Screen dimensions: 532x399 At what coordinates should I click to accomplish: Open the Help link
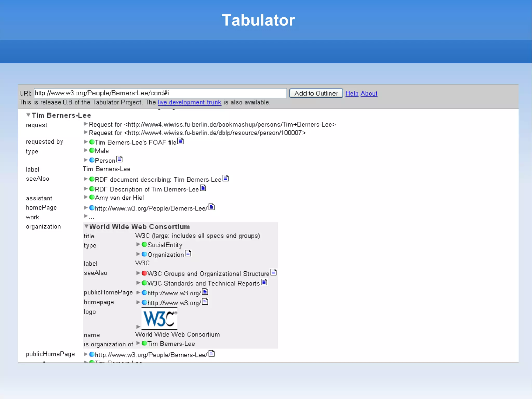tap(352, 93)
